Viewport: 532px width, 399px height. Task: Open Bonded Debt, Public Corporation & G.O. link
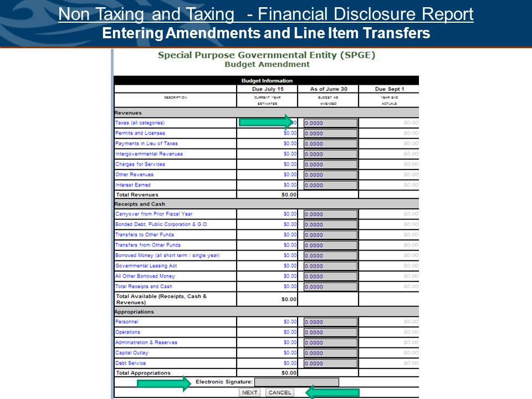[161, 224]
